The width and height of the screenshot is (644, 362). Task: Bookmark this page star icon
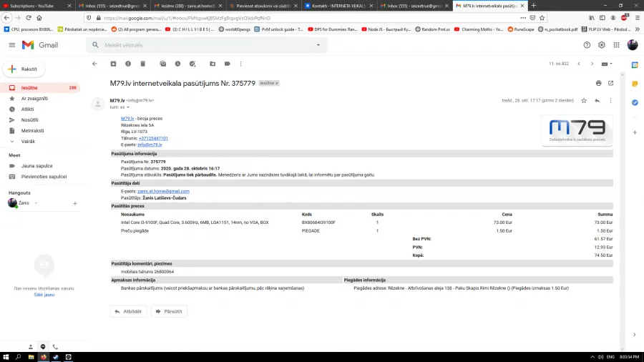coord(542,18)
